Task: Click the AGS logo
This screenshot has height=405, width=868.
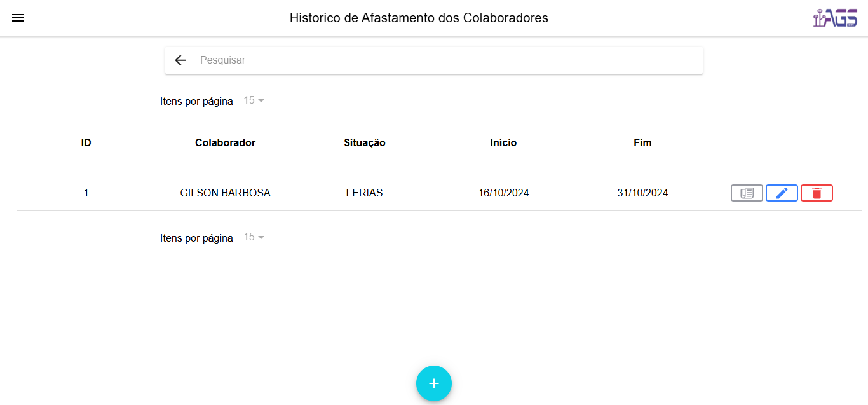Action: point(835,18)
